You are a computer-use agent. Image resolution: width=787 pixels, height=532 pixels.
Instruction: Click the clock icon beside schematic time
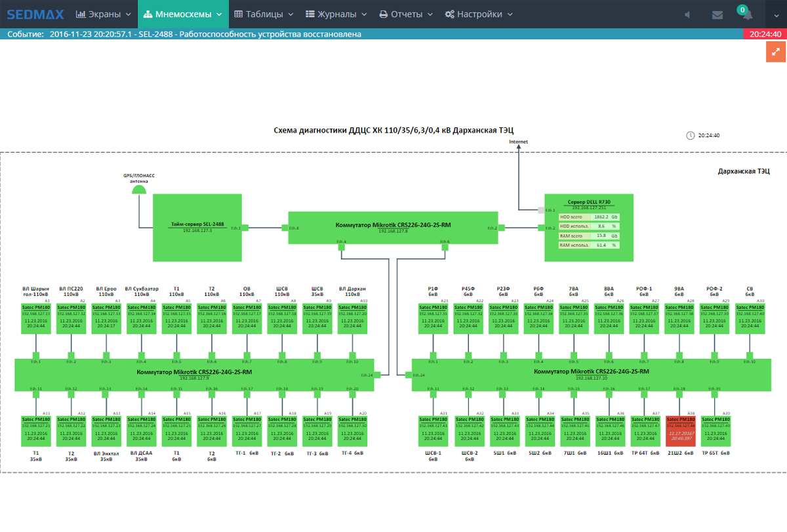tap(690, 136)
